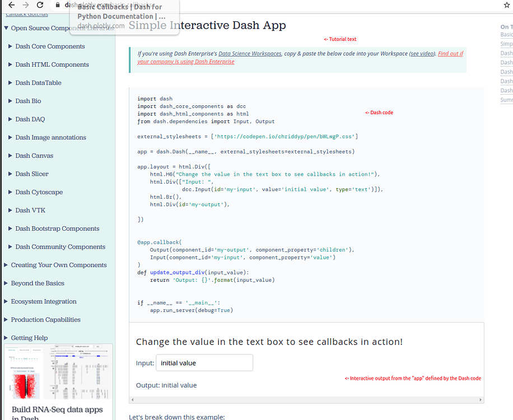Click '@app.callback(' decorator line

coord(159,242)
